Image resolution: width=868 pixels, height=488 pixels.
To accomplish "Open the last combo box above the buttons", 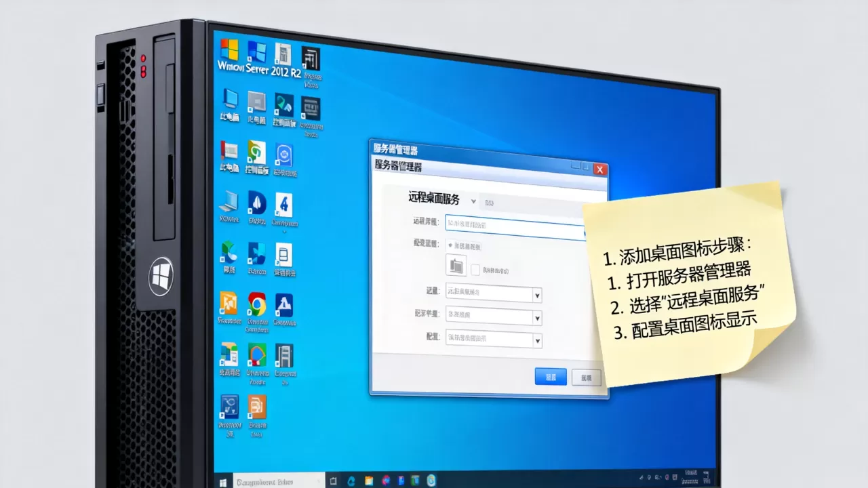I will coord(494,340).
